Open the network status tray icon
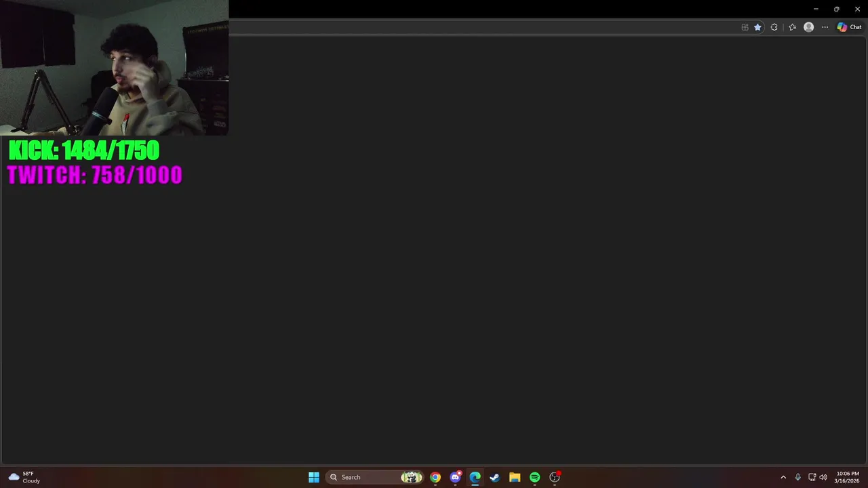 tap(812, 477)
